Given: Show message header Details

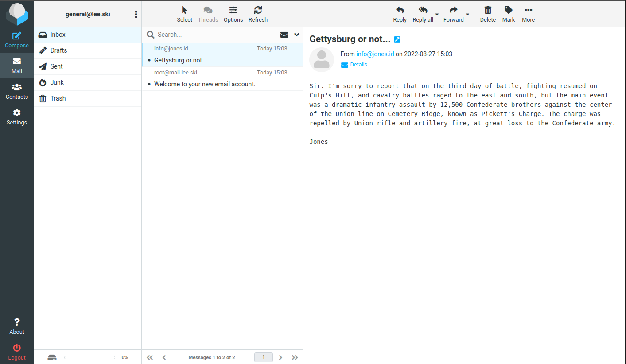Looking at the screenshot, I should (x=358, y=65).
